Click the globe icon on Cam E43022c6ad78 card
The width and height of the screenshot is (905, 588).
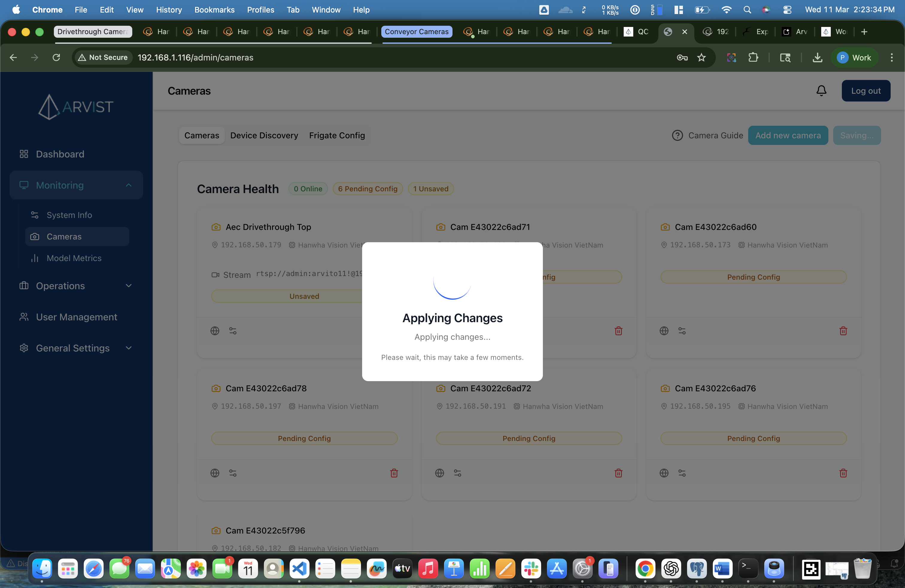[x=215, y=473]
